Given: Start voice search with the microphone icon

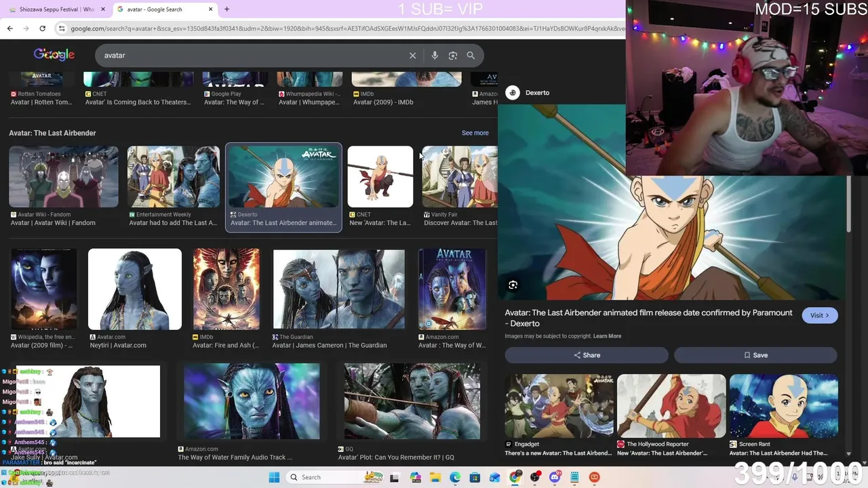Looking at the screenshot, I should click(x=435, y=56).
